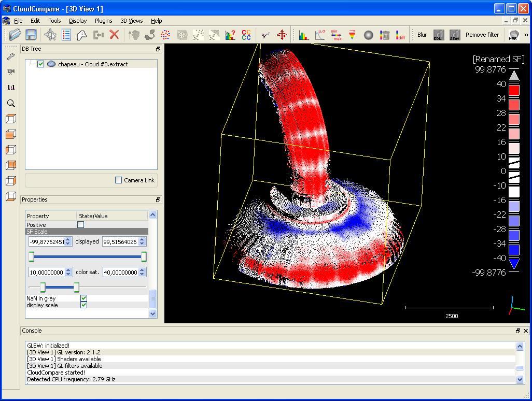
Task: Open the scalar field histogram icon
Action: (304, 35)
